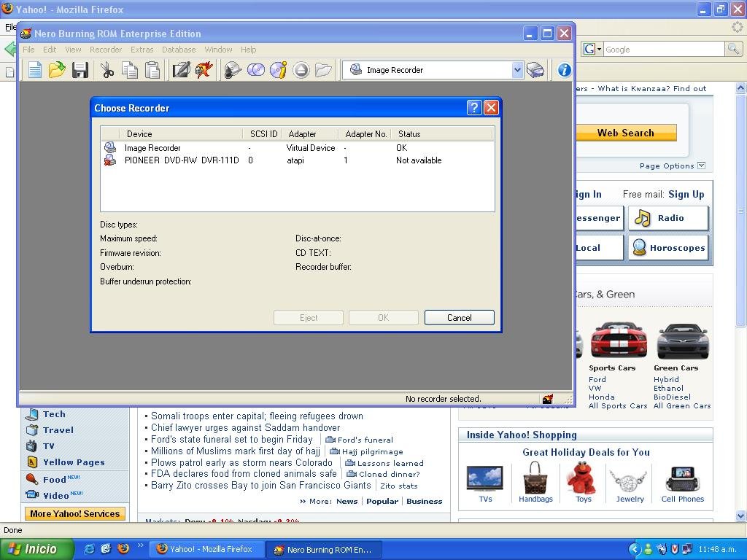Follow the Sign Up link for free mail
The height and width of the screenshot is (560, 747).
tap(686, 194)
